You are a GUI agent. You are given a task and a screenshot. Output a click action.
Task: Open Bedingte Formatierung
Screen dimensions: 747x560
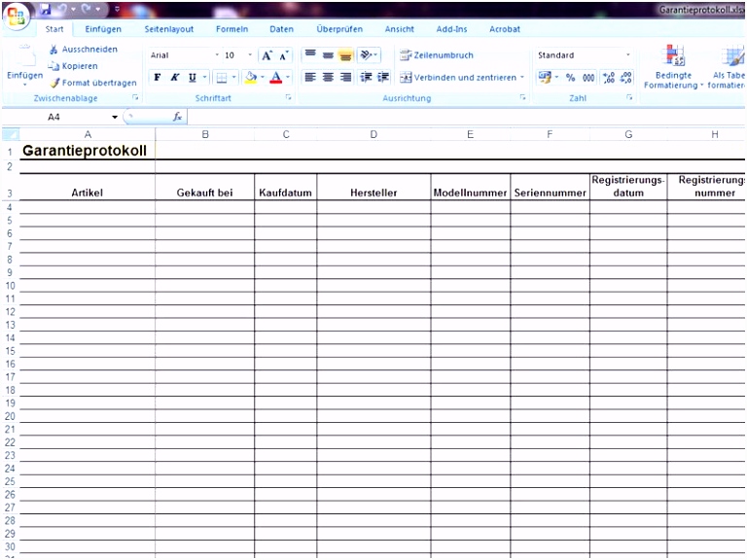(x=673, y=68)
